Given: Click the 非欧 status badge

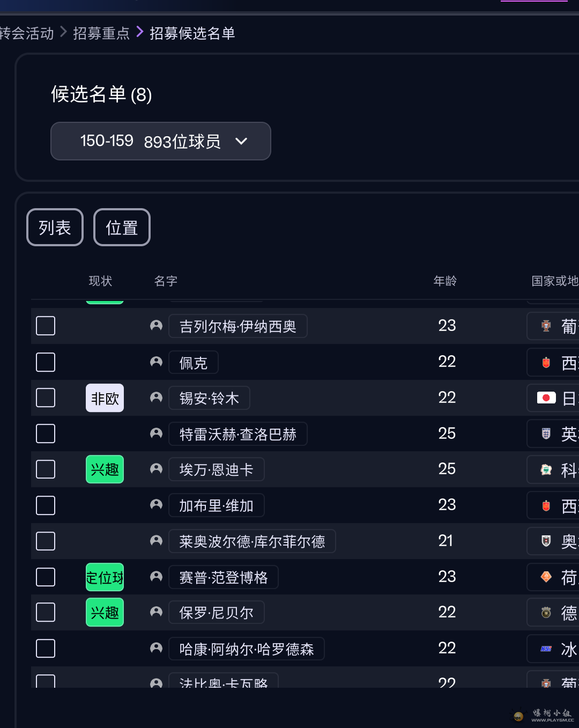Looking at the screenshot, I should point(105,398).
